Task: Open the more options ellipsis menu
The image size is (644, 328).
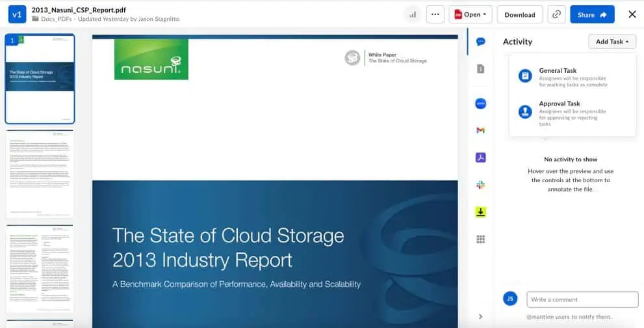Action: tap(435, 14)
